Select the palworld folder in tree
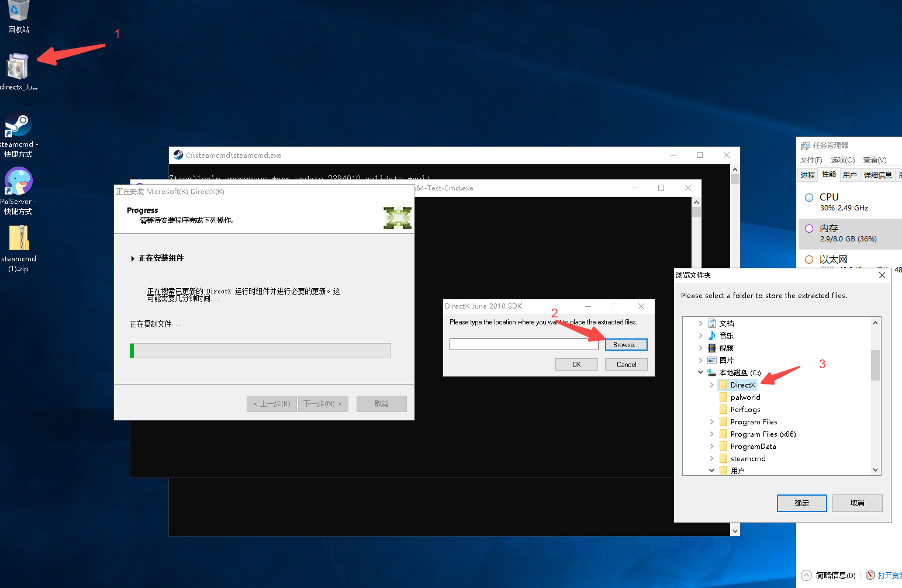The width and height of the screenshot is (902, 588). (x=745, y=397)
